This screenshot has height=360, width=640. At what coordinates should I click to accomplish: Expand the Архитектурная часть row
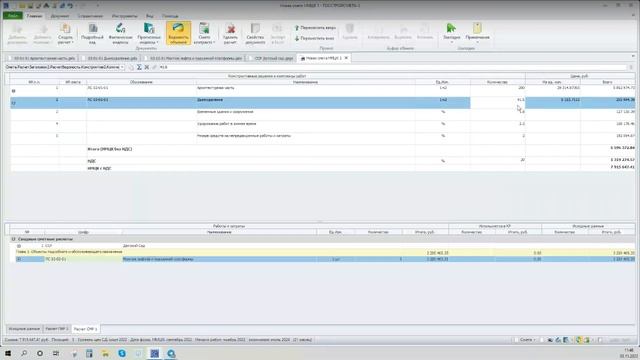[13, 91]
